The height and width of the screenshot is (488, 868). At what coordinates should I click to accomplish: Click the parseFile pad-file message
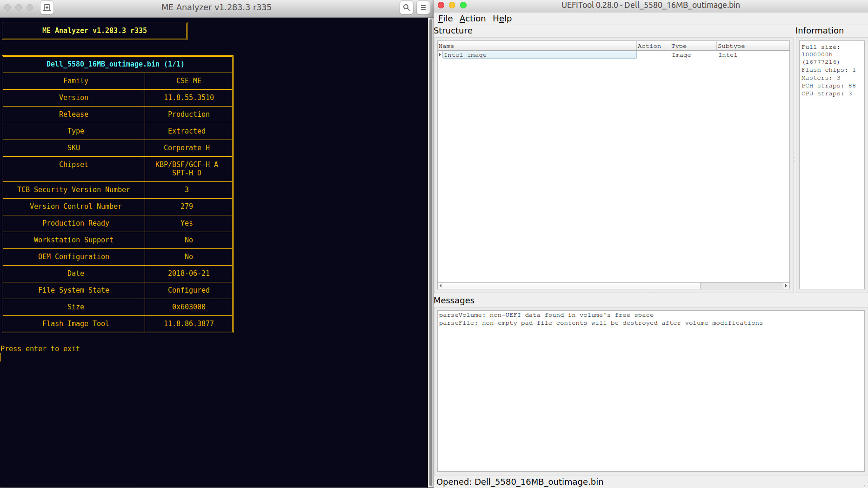click(601, 323)
